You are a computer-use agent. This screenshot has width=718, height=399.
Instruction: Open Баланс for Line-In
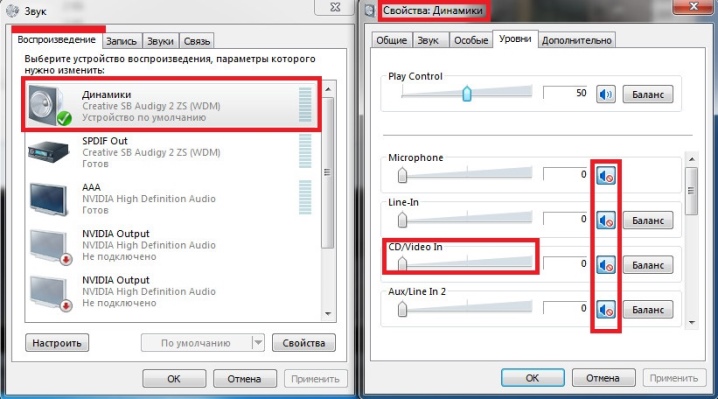click(648, 220)
